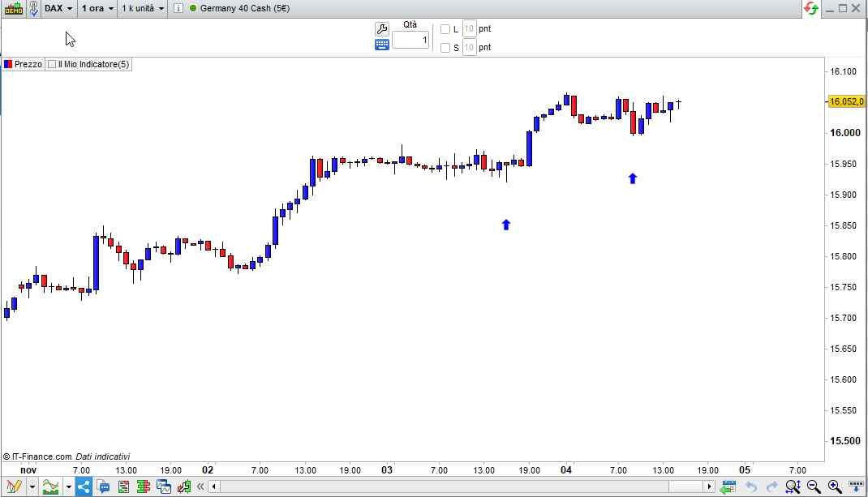Open the DAX instrument dropdown

point(58,8)
